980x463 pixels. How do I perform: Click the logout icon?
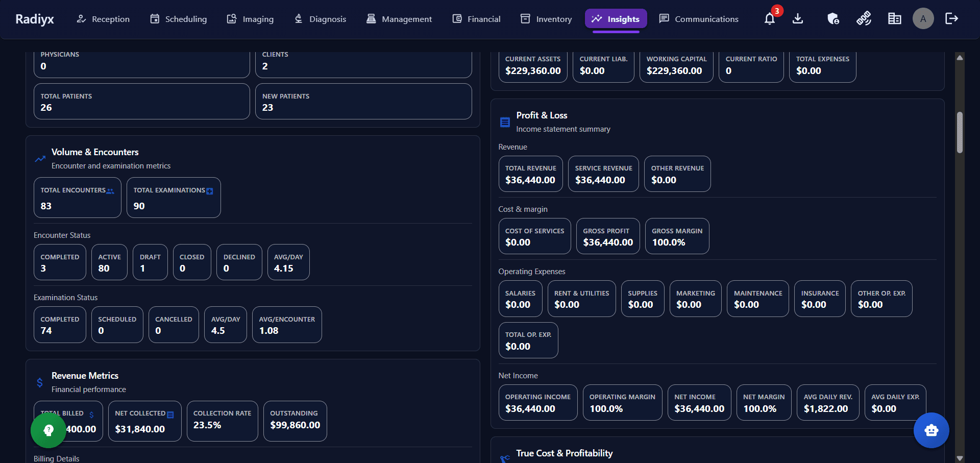point(952,19)
